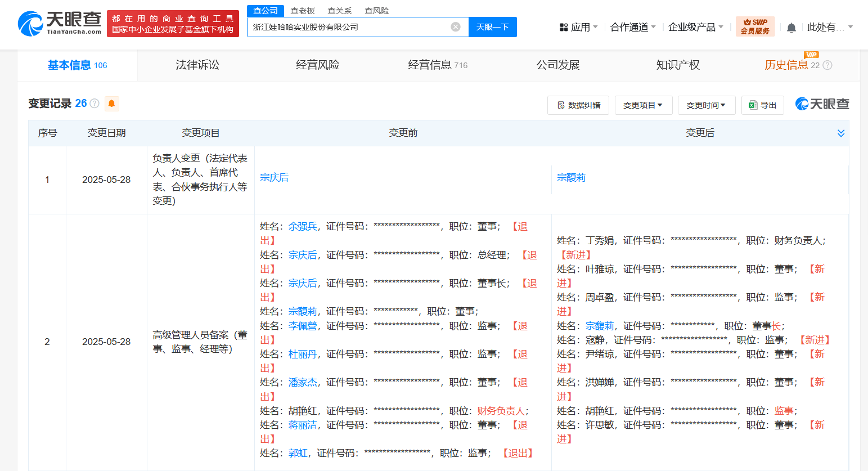Switch to 法律诉讼 tab
This screenshot has height=471, width=868.
tap(197, 65)
